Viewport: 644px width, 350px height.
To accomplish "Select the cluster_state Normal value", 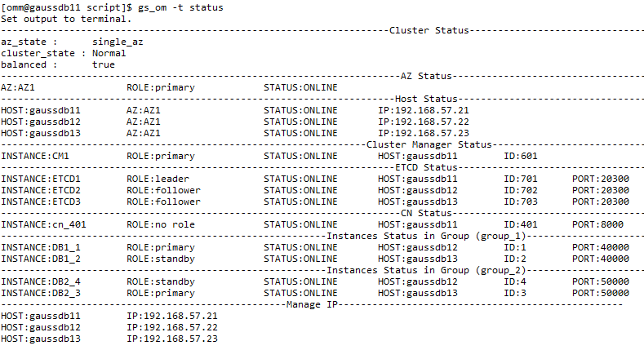I will coord(109,53).
